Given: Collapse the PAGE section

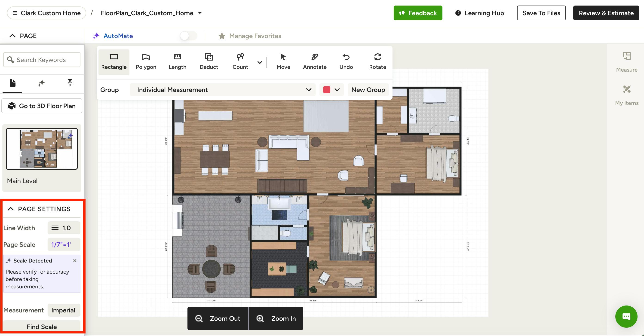Looking at the screenshot, I should click(x=12, y=36).
